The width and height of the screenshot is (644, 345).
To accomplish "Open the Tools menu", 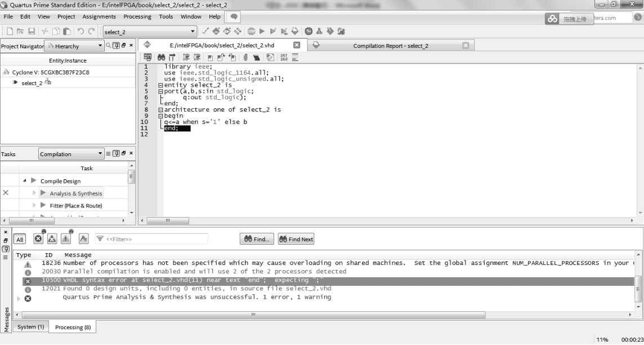I will tap(166, 16).
